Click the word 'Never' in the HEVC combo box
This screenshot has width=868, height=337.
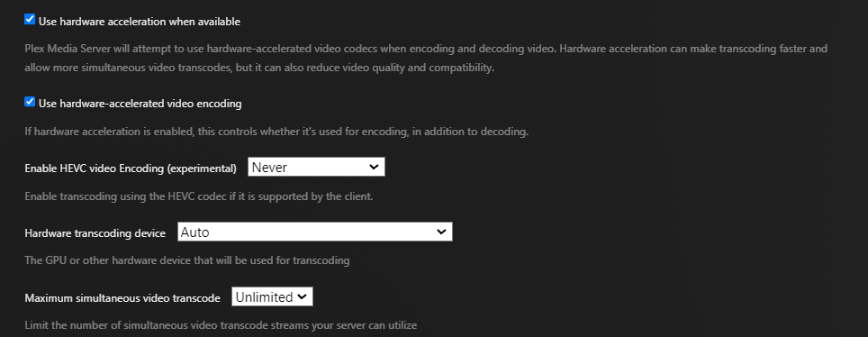click(269, 167)
